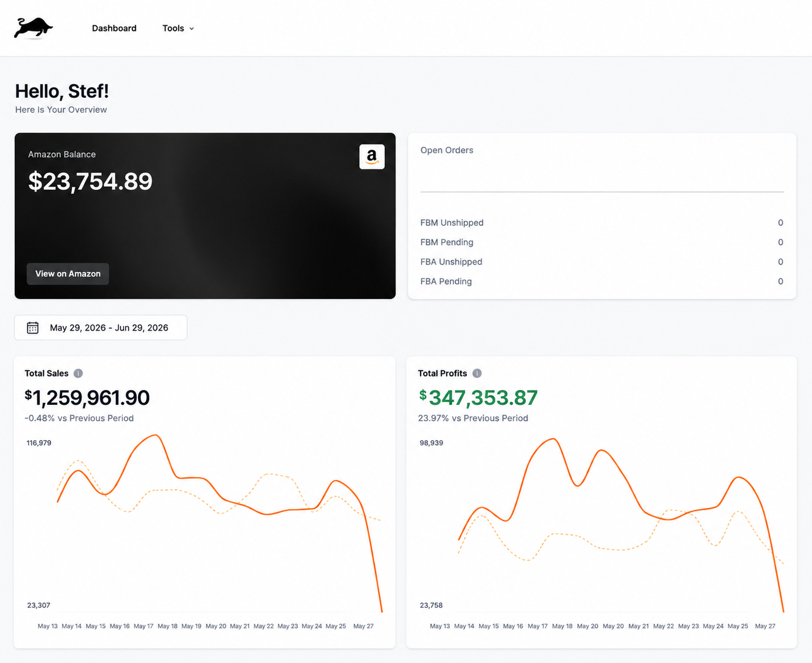The image size is (812, 663).
Task: Click 23,307 label on sales chart
Action: pos(39,605)
